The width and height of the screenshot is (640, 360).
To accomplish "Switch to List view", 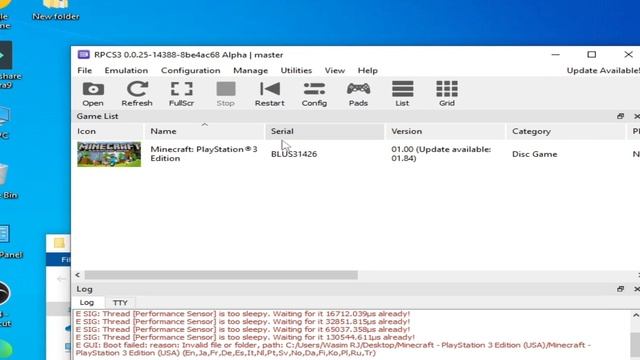I will 402,94.
